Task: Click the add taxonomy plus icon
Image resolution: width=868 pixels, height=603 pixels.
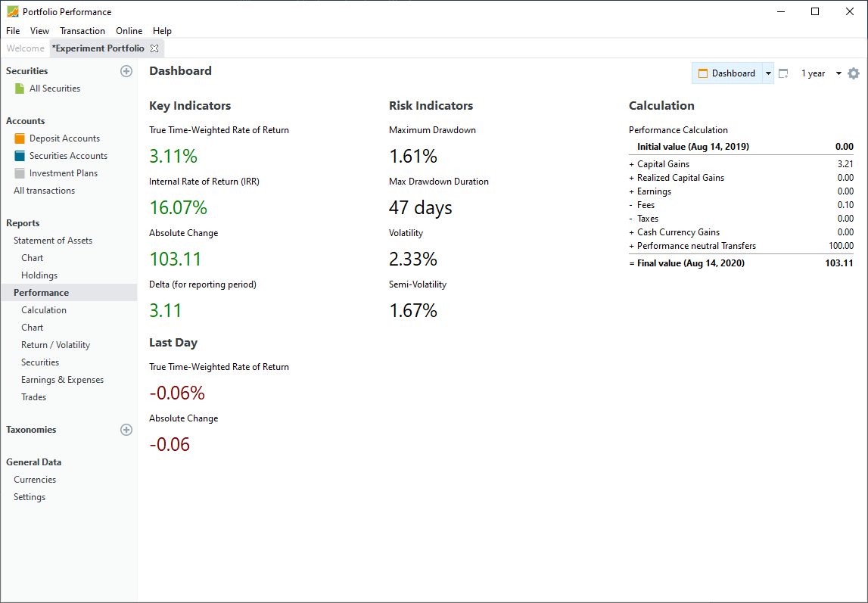Action: (x=126, y=430)
